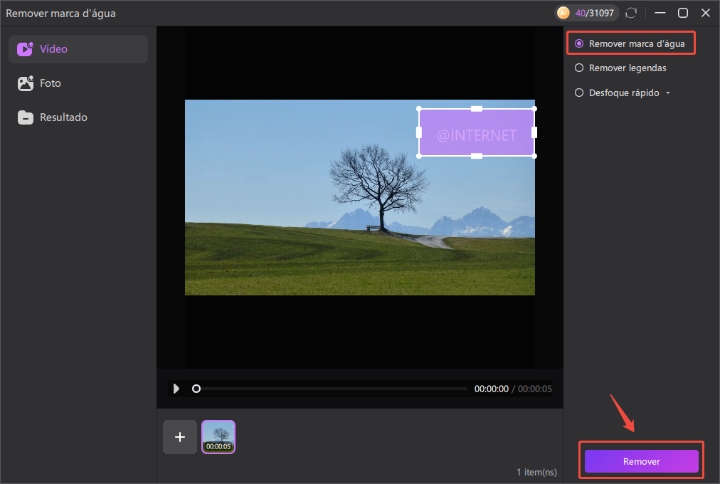
Task: Switch to the Resultado tab
Action: (63, 117)
